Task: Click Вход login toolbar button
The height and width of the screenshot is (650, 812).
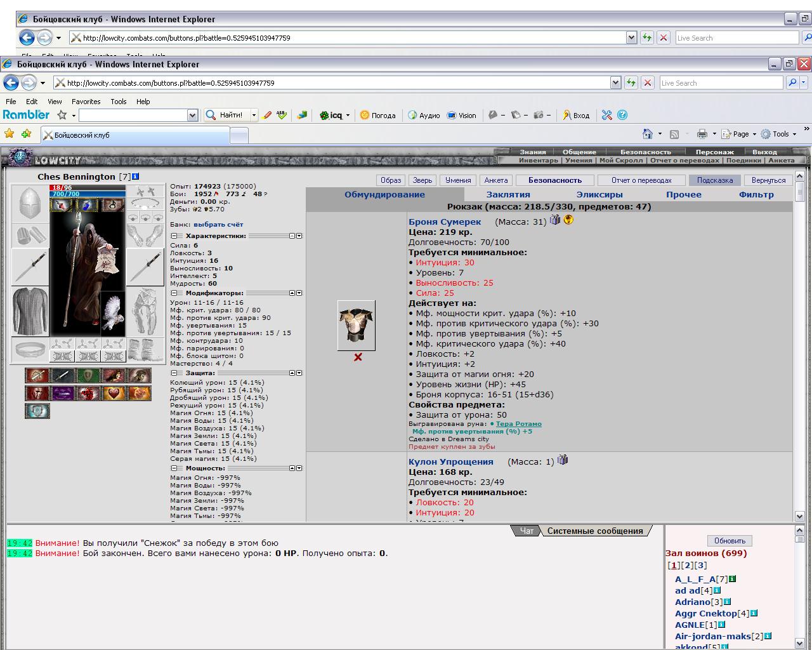Action: tap(576, 115)
